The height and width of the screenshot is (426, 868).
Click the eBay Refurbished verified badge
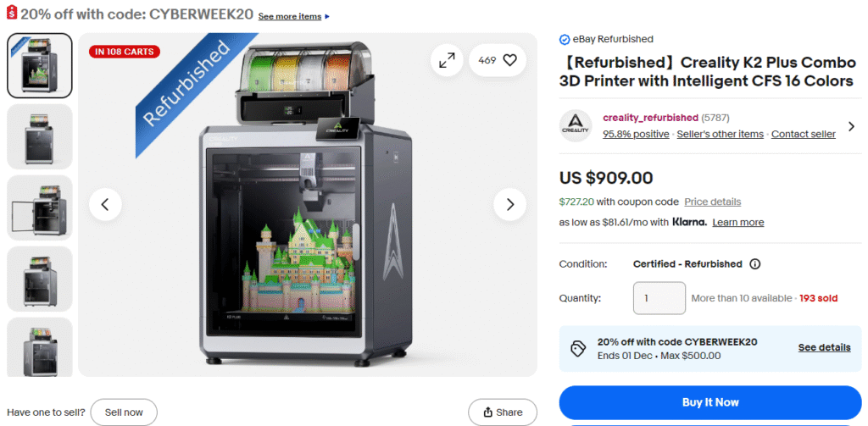coord(565,39)
